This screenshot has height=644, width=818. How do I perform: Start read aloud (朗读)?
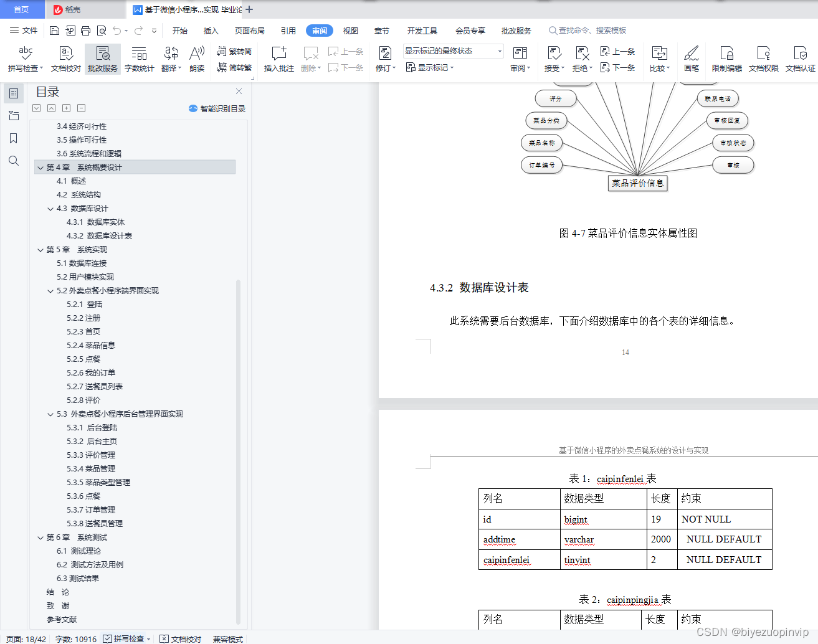coord(197,59)
